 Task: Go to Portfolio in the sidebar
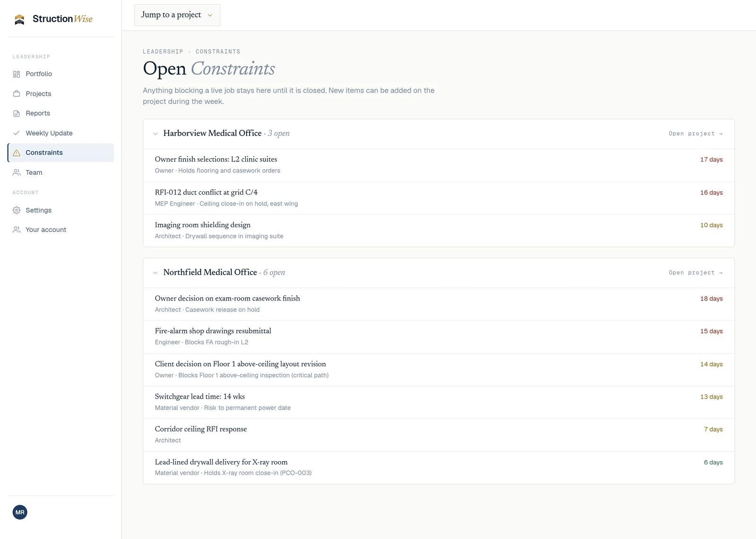point(60,74)
